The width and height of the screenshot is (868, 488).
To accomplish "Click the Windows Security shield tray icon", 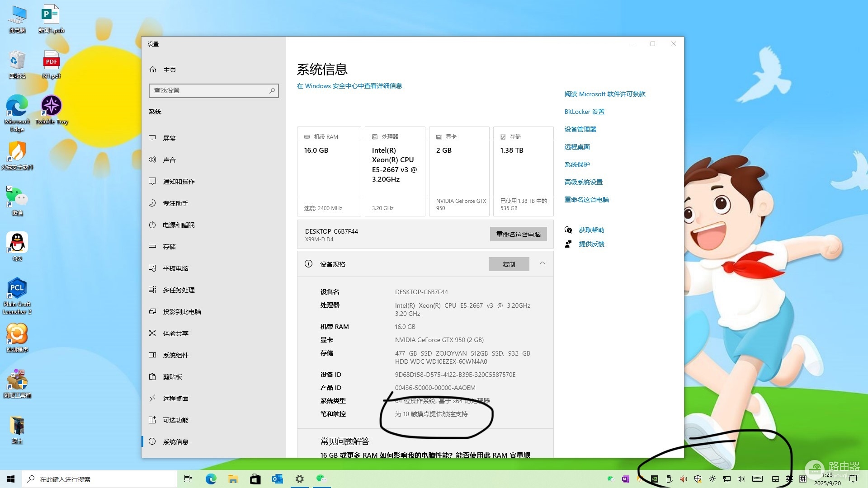I will 698,479.
